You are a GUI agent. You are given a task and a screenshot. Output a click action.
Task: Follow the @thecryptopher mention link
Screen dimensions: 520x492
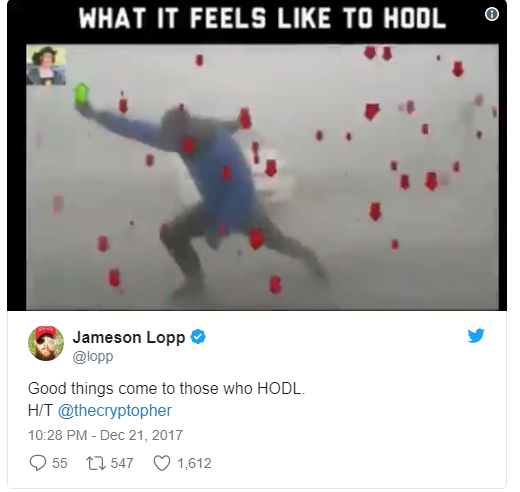click(115, 410)
